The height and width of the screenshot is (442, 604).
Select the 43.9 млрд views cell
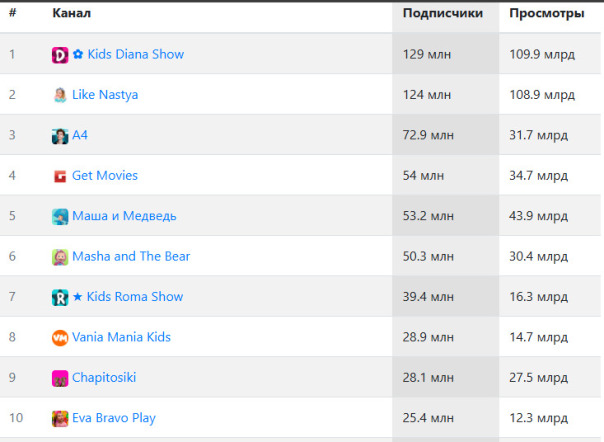tap(550, 216)
